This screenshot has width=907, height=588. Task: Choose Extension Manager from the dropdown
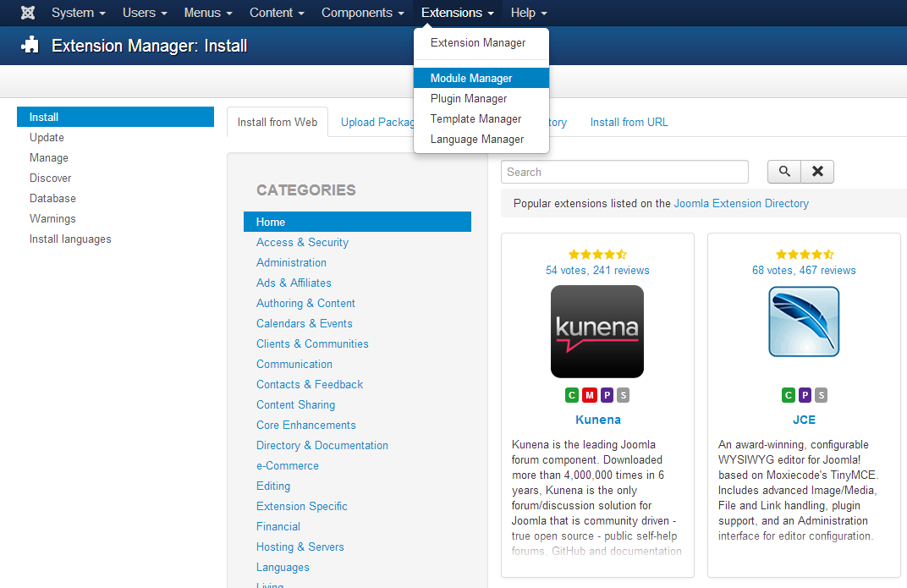click(481, 43)
